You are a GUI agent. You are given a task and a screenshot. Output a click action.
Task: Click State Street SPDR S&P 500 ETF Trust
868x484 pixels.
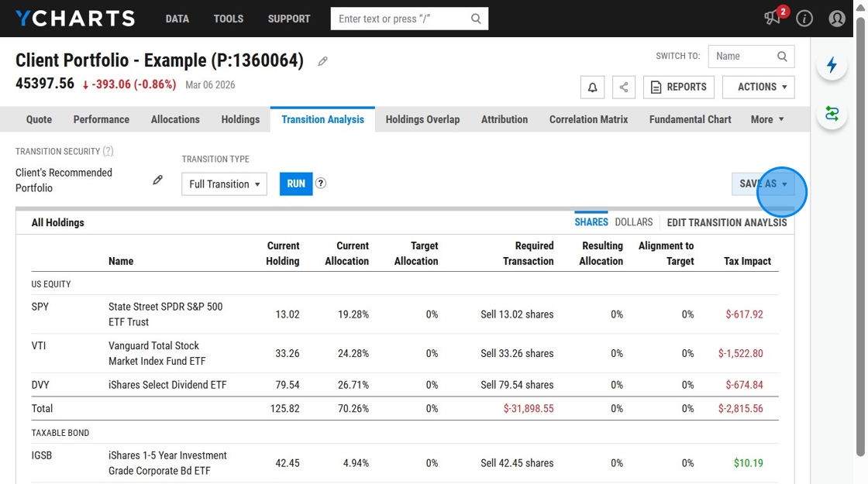[x=166, y=314]
